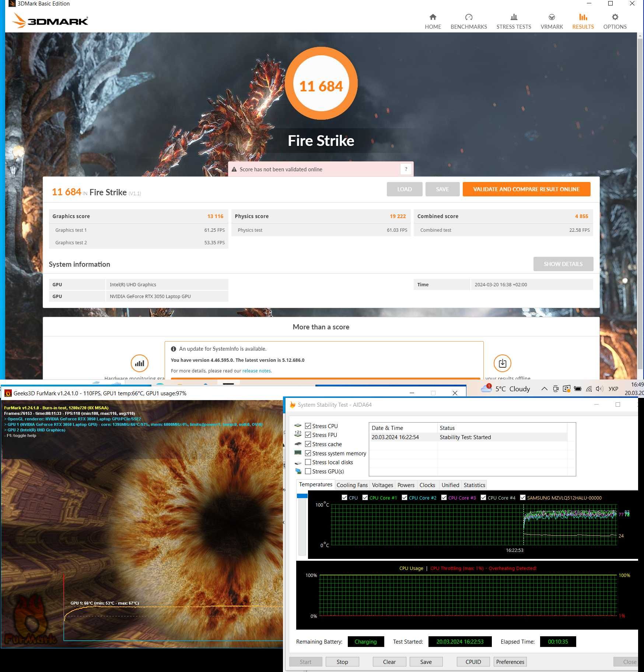Open the Wi-Fi network tray icon
Viewport: 644px width, 672px height.
(589, 389)
